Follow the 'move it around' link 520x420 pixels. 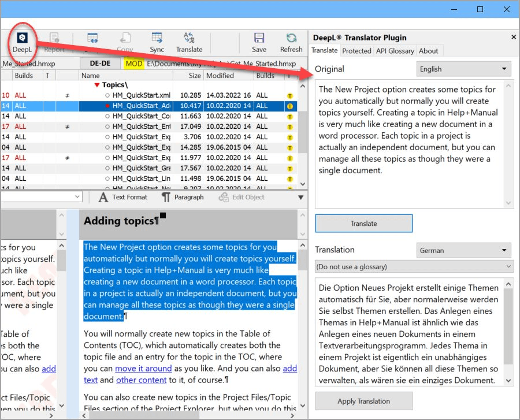pos(143,368)
